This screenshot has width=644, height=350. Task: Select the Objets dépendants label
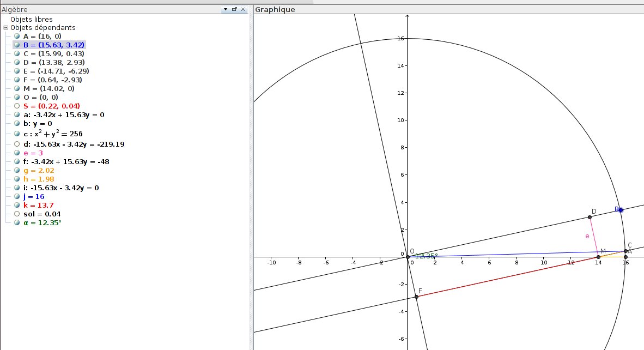coord(43,27)
